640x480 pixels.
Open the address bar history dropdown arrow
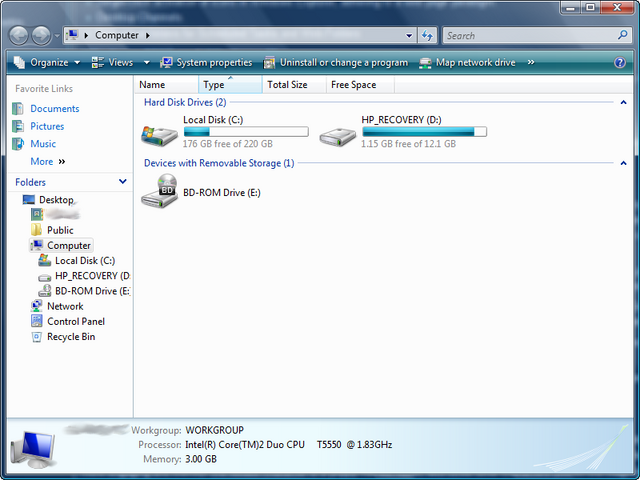click(x=409, y=36)
